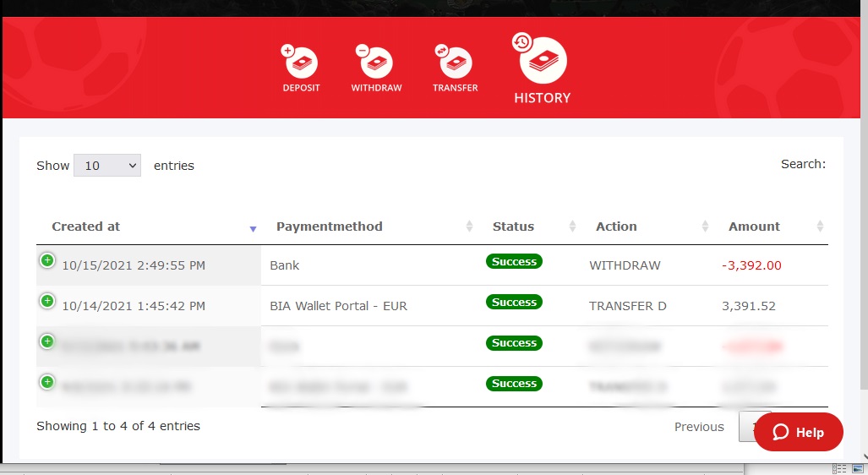The height and width of the screenshot is (475, 868).
Task: Sort table by Action column
Action: 616,227
